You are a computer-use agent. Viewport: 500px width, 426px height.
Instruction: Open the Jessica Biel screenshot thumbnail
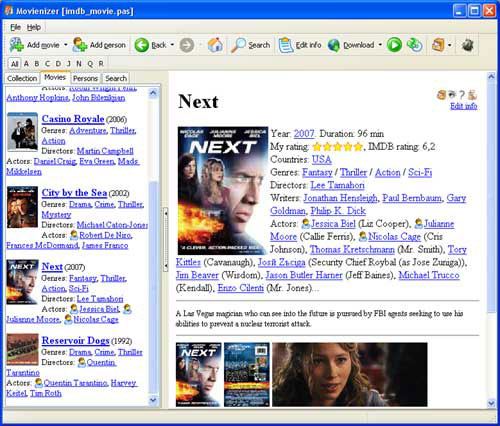click(350, 375)
